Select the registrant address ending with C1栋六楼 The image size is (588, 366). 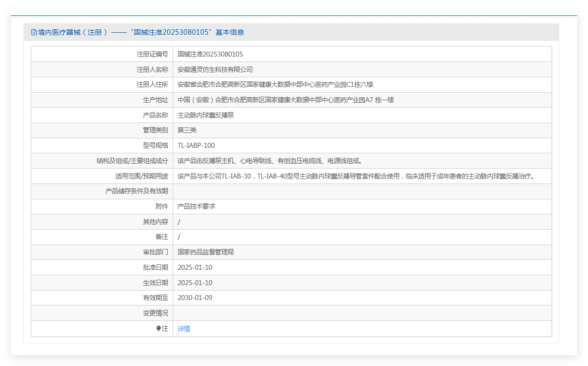275,85
